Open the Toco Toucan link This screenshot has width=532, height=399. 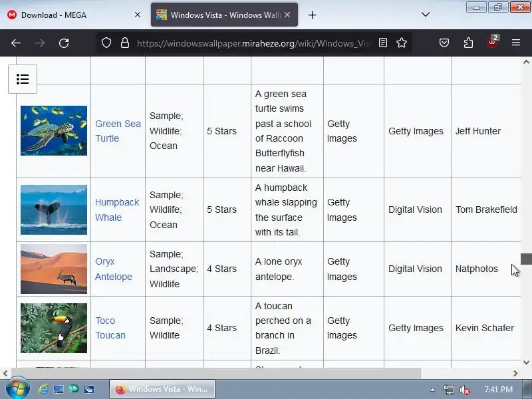pos(110,328)
